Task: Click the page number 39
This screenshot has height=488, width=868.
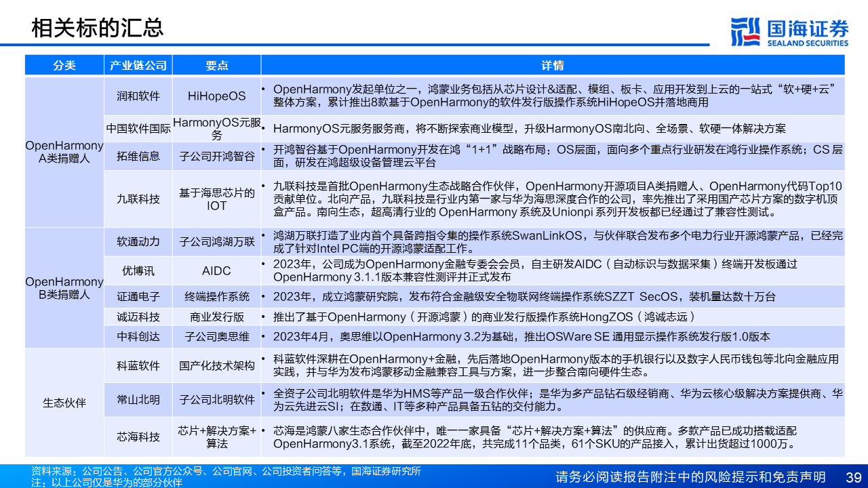Action: pos(853,476)
